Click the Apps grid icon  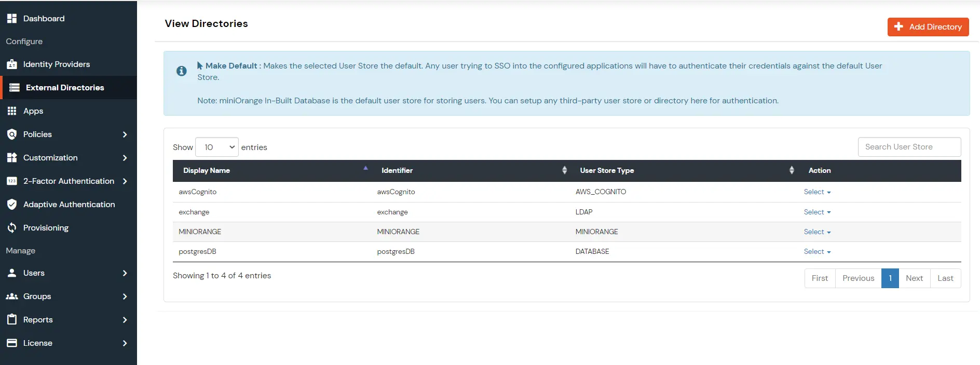pyautogui.click(x=12, y=111)
